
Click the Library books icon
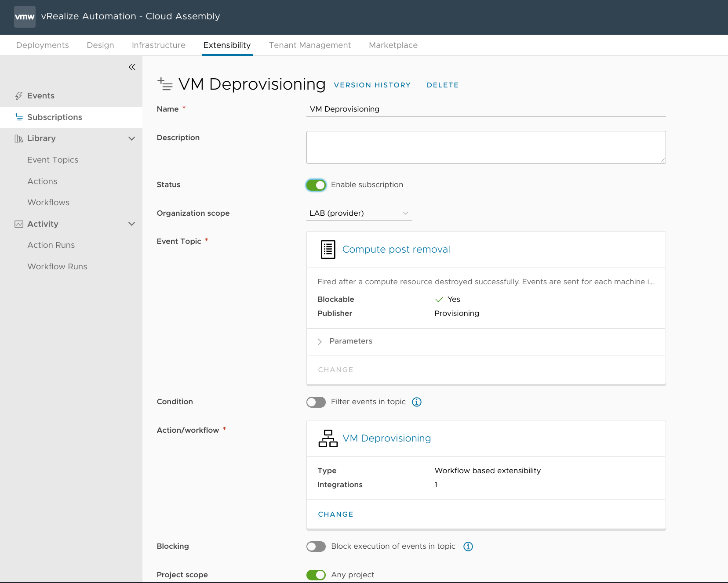point(18,138)
